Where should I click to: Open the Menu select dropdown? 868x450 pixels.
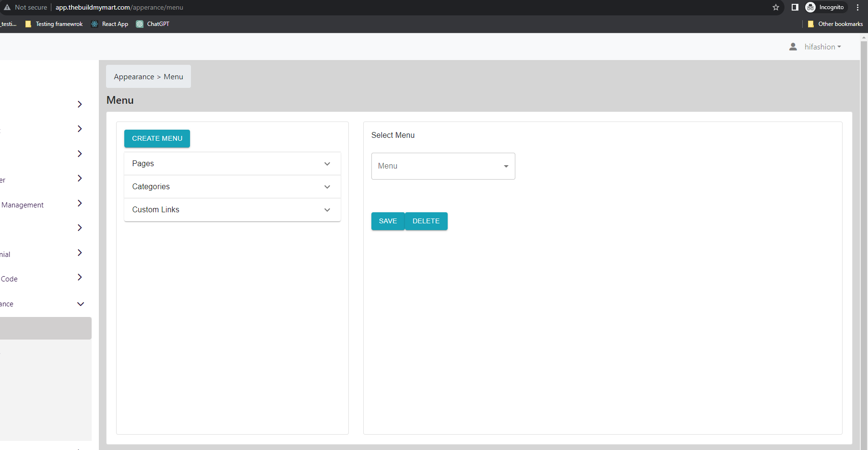tap(443, 166)
